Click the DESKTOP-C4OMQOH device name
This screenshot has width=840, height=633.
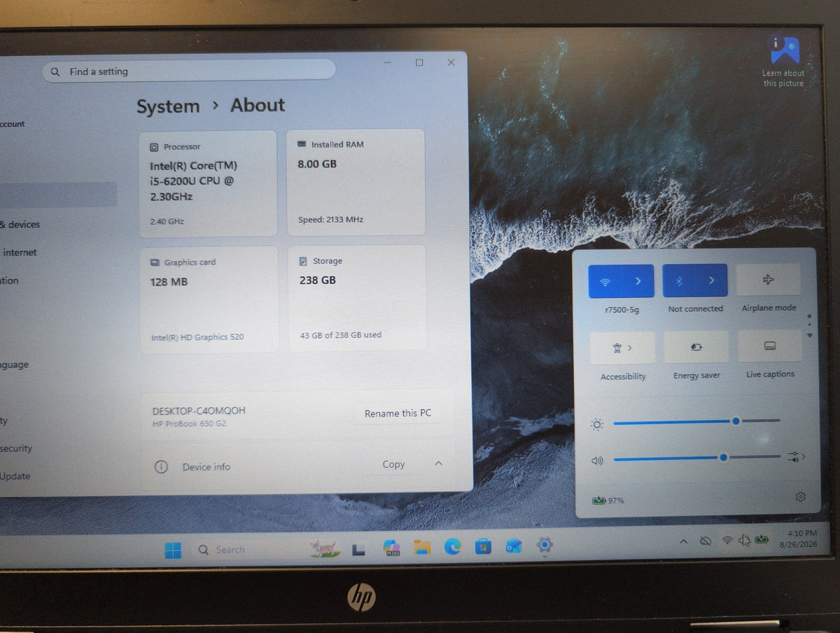(x=199, y=410)
